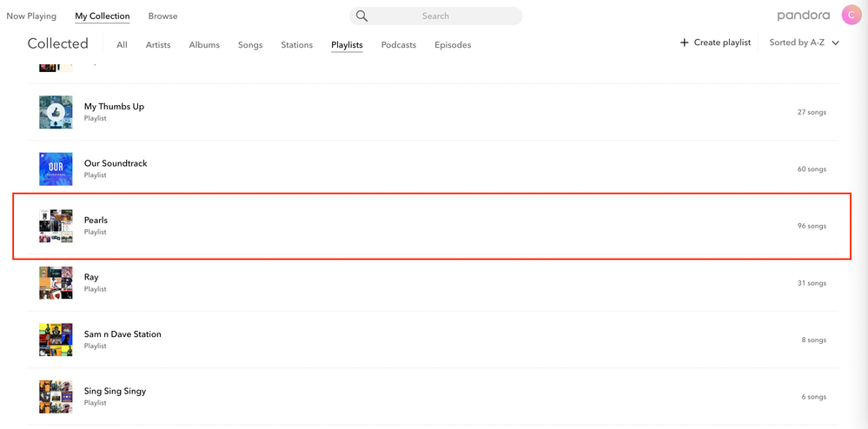Click the Pandora logo
Screen dimensions: 868x429
click(803, 16)
